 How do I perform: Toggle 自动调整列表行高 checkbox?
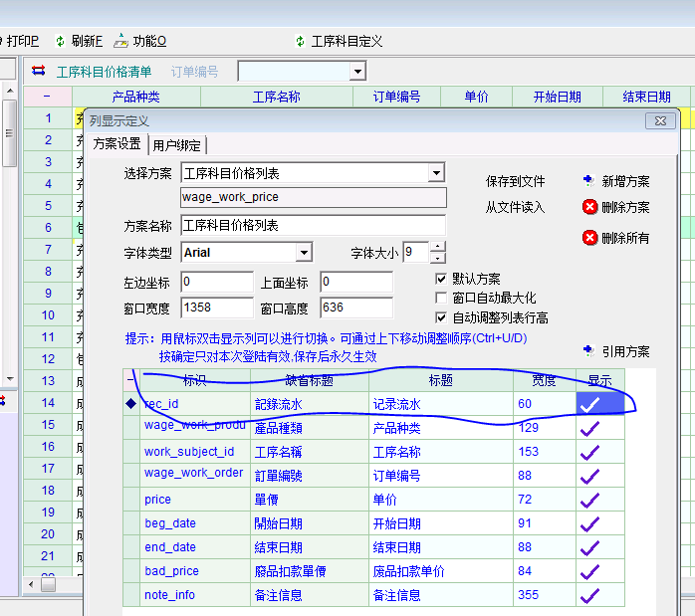pyautogui.click(x=442, y=317)
